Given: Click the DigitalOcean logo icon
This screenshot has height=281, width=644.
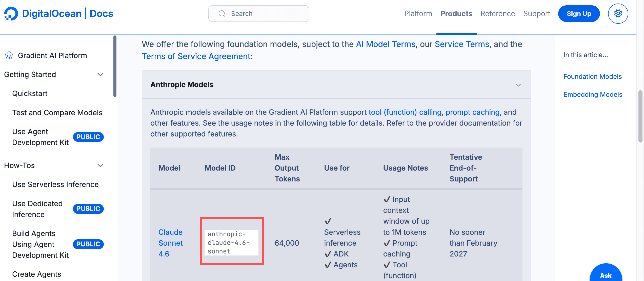Looking at the screenshot, I should tap(11, 14).
